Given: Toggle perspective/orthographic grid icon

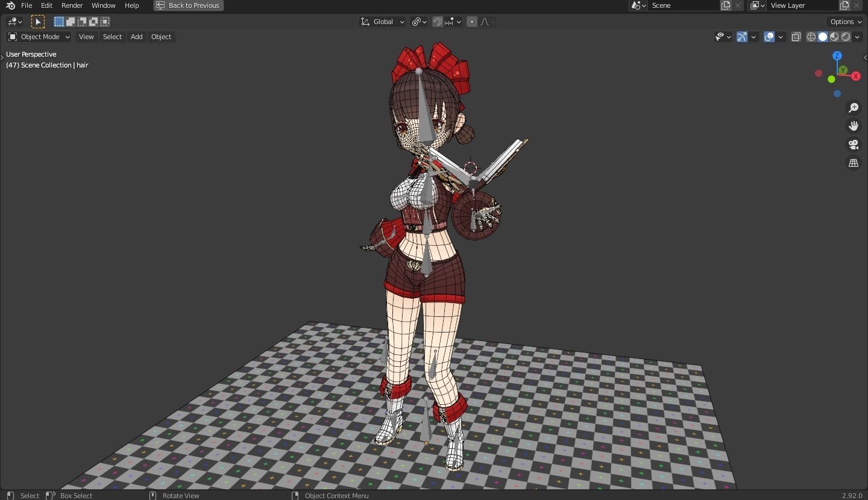Looking at the screenshot, I should [x=854, y=163].
